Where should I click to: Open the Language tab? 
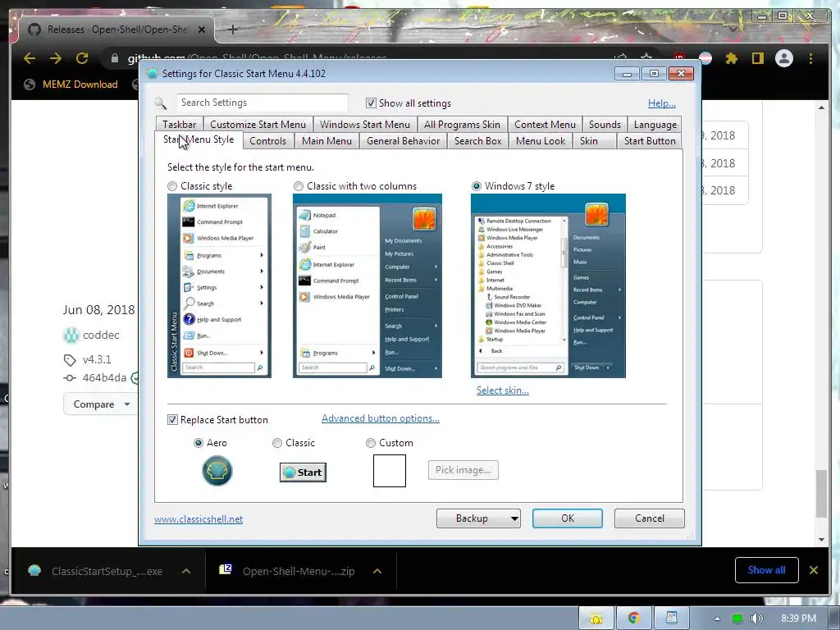pyautogui.click(x=655, y=125)
